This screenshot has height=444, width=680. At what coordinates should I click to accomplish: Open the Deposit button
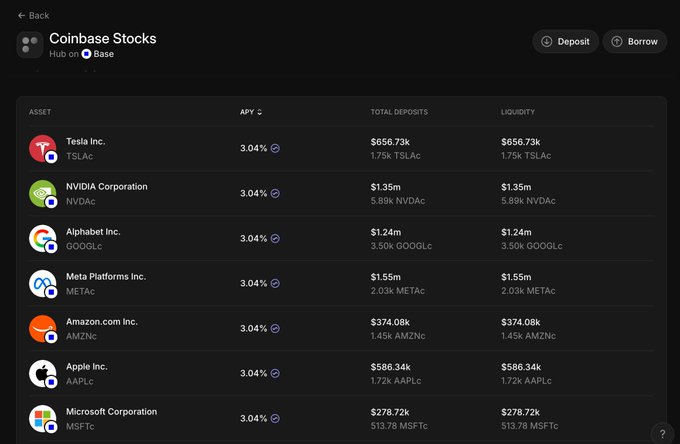click(566, 42)
